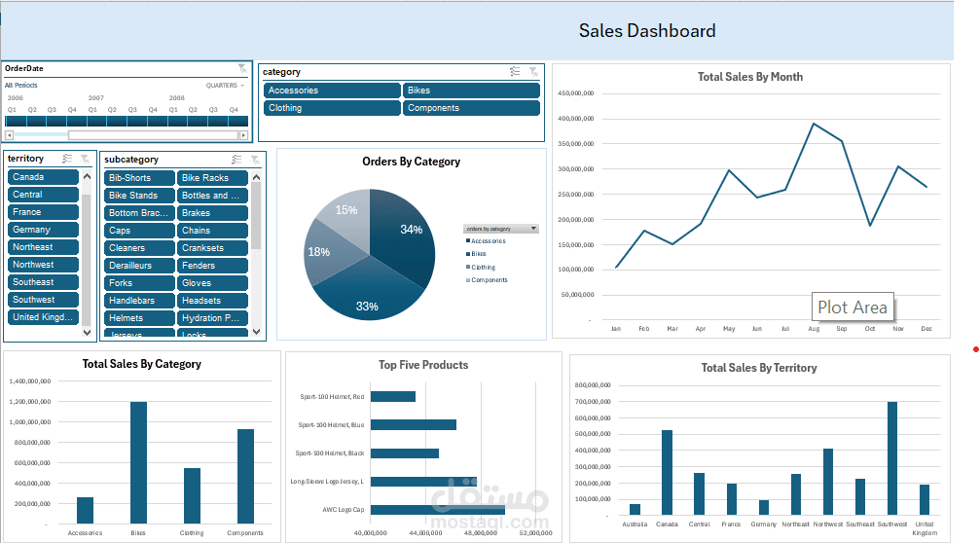Image resolution: width=980 pixels, height=543 pixels.
Task: Select Cranksets subcategory
Action: [212, 248]
